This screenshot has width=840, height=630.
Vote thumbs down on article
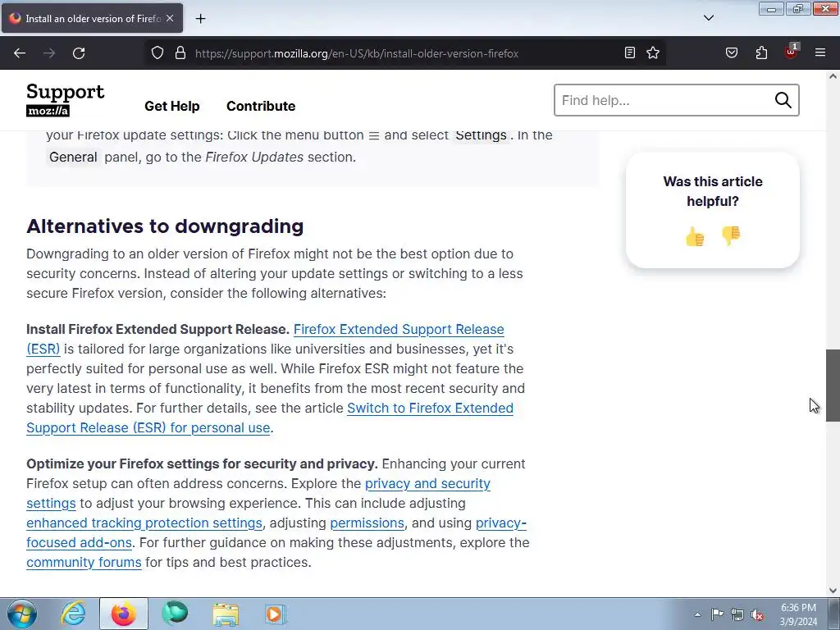(x=731, y=235)
